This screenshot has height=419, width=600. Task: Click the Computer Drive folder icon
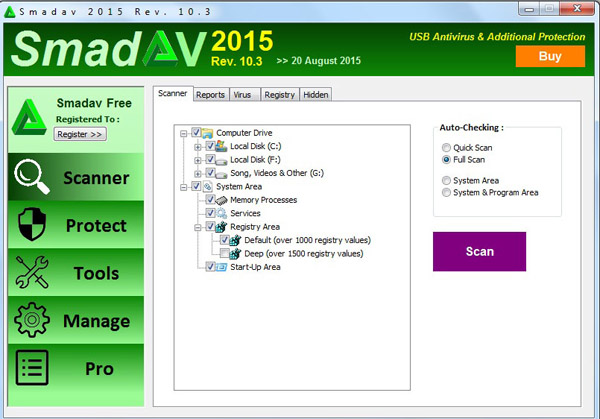point(207,133)
